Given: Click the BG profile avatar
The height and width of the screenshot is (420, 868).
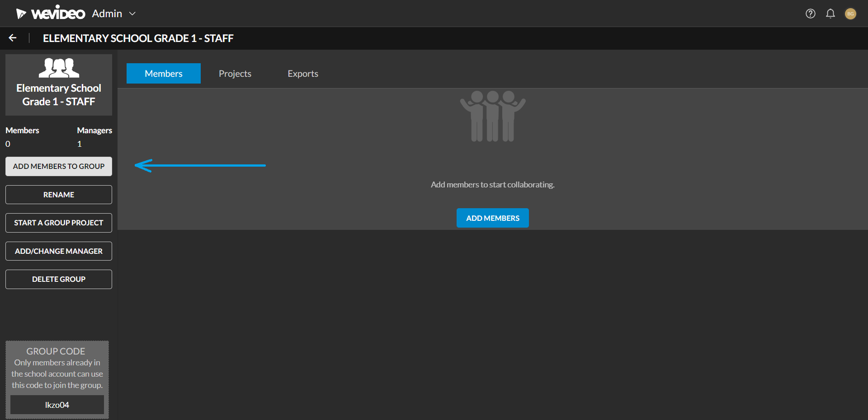Looking at the screenshot, I should coord(851,14).
